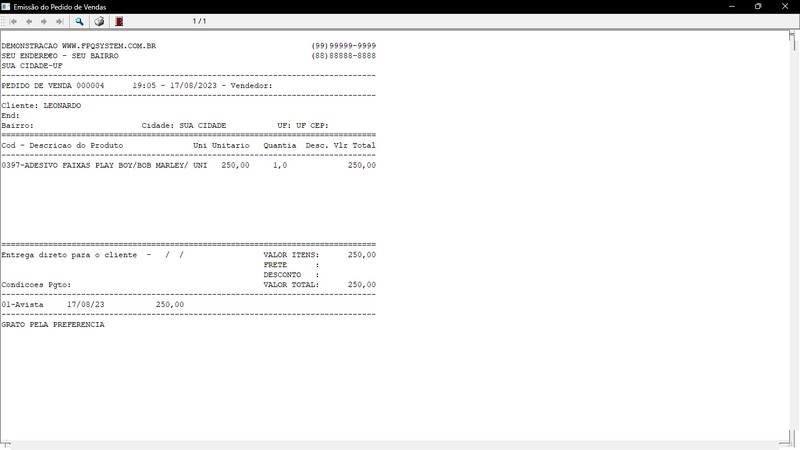This screenshot has height=450, width=800.
Task: Click the VALOR ITENS amount 250,00
Action: pos(362,255)
